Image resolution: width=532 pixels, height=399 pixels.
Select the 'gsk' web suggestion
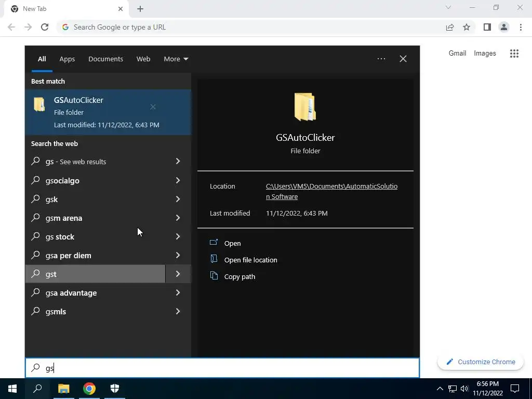pyautogui.click(x=96, y=199)
